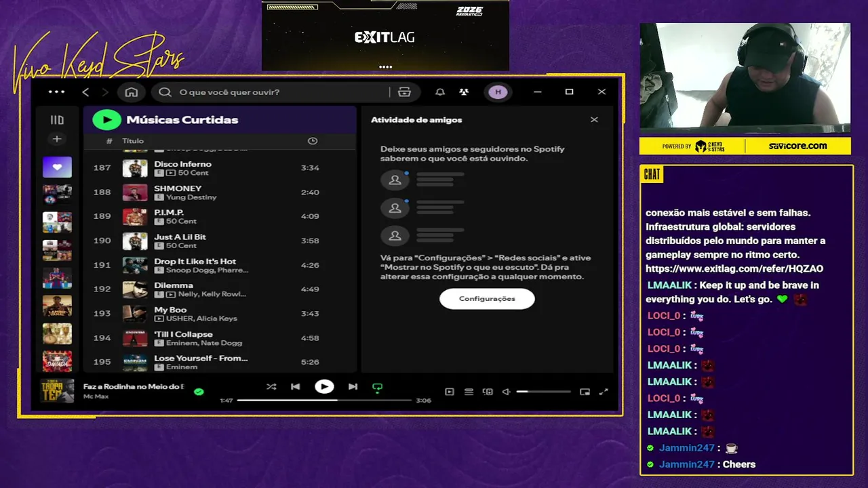The width and height of the screenshot is (868, 488).
Task: Skip to the next track
Action: tap(353, 387)
